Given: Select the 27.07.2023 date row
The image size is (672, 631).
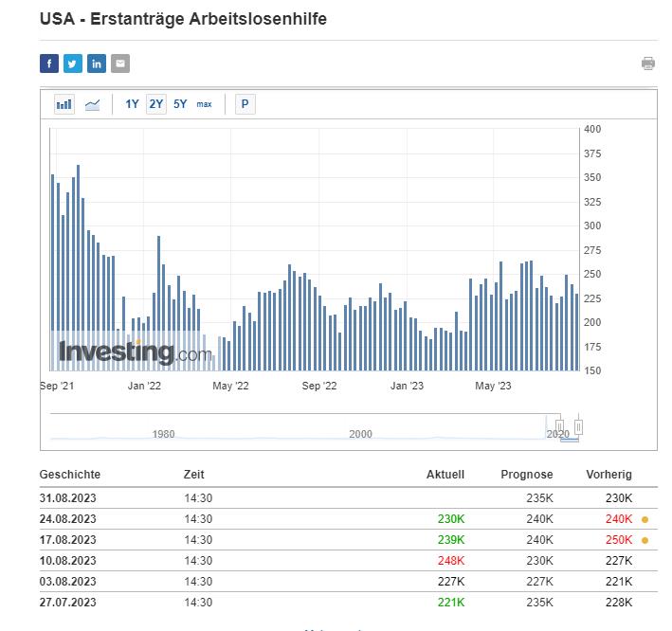Looking at the screenshot, I should (349, 602).
